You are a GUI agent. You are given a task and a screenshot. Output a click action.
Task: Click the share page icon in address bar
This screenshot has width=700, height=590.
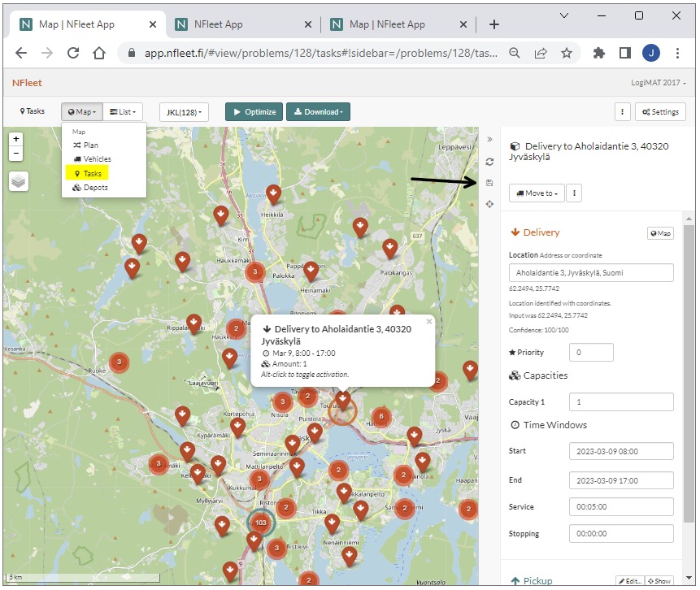click(541, 53)
